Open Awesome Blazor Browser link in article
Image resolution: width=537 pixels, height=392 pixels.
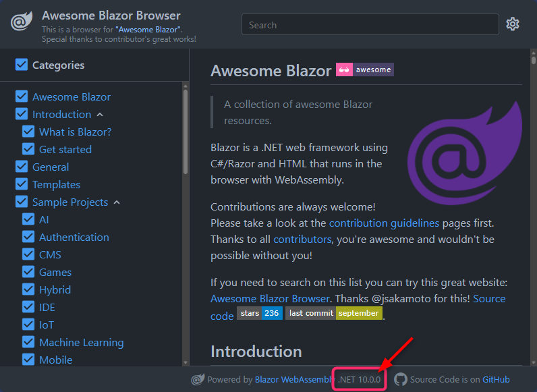[270, 299]
